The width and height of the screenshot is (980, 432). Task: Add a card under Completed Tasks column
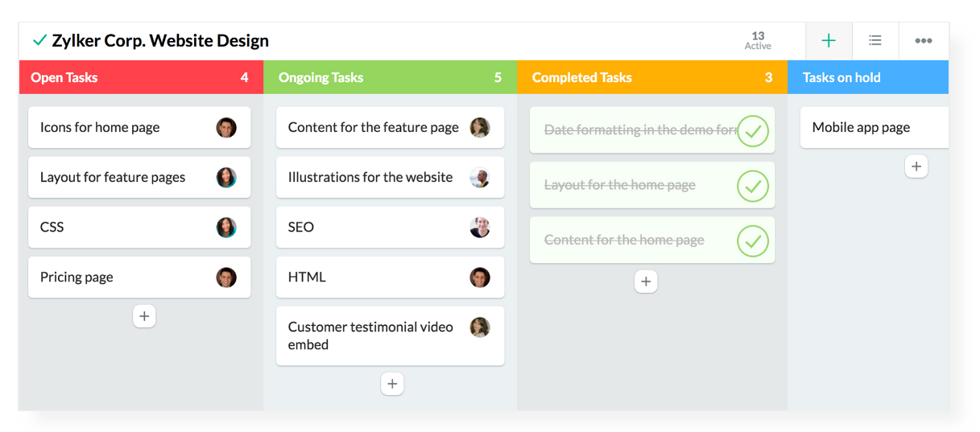[646, 282]
